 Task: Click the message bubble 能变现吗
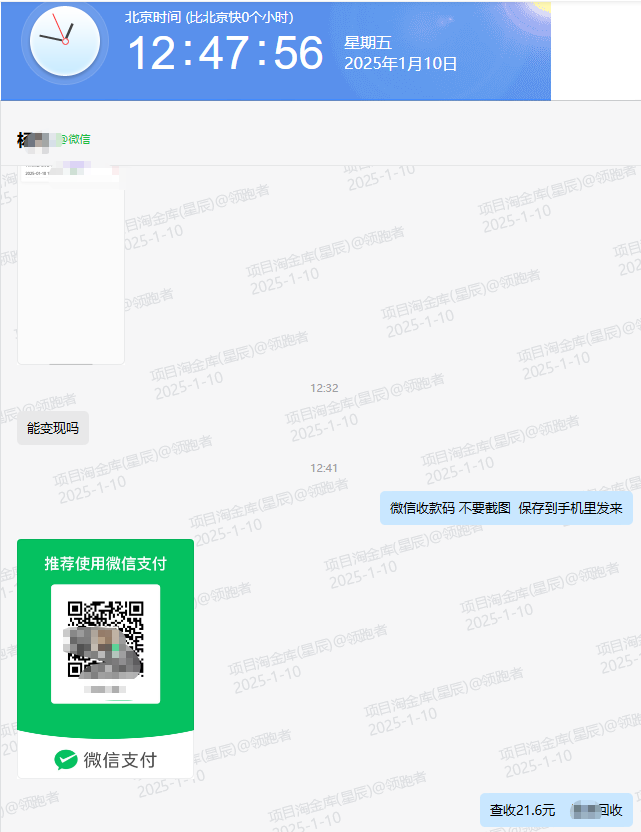click(53, 428)
